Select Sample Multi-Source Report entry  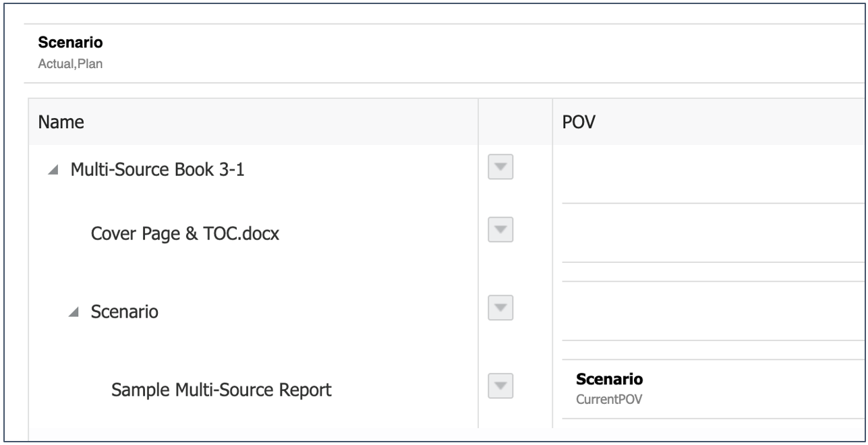point(221,389)
